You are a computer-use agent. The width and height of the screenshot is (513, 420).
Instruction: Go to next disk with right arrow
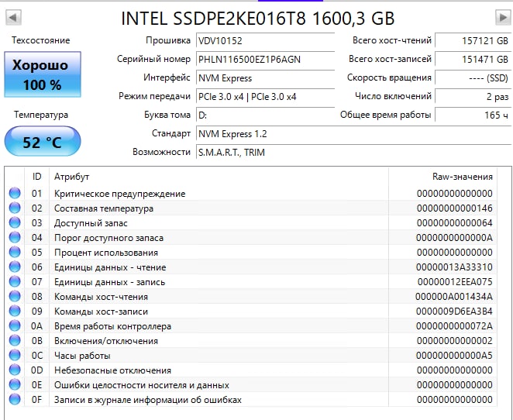(503, 17)
